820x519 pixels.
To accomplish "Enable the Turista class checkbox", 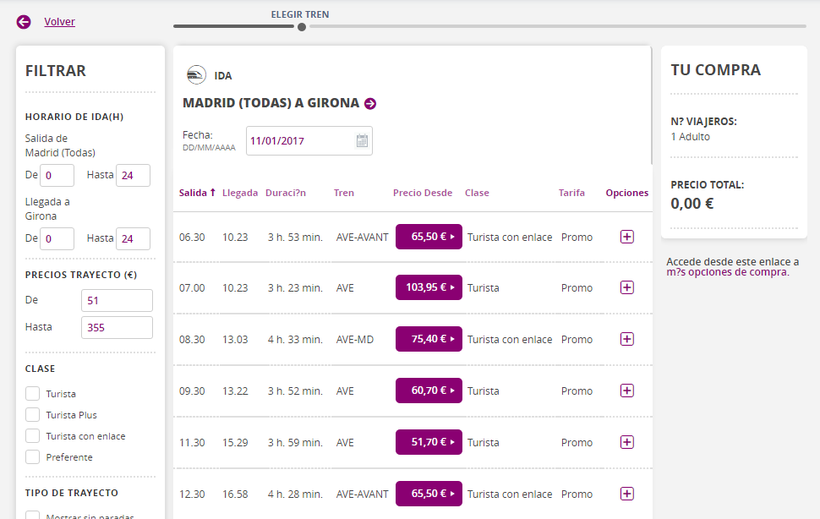I will pos(33,394).
